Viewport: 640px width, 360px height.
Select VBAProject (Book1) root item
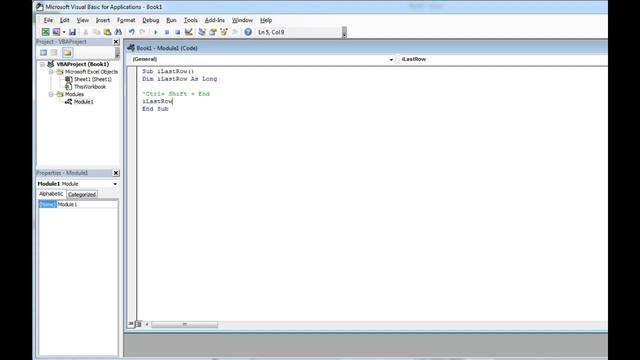82,64
